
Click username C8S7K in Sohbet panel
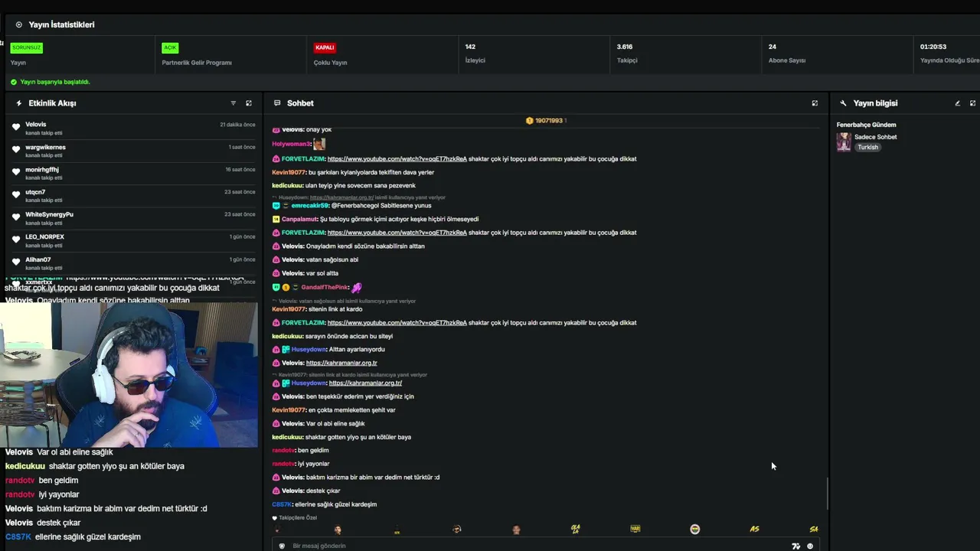click(x=281, y=504)
